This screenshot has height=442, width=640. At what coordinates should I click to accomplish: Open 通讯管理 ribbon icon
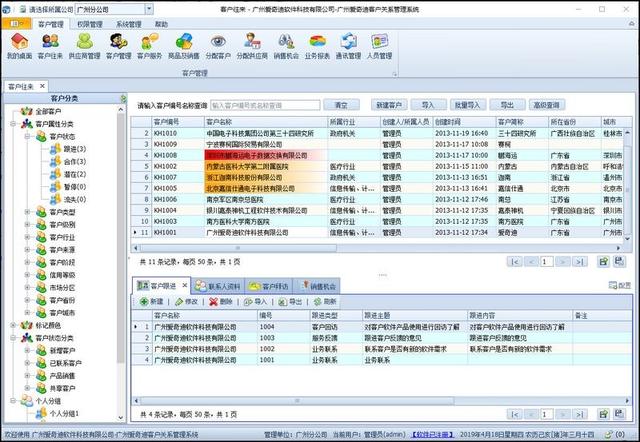tap(348, 46)
